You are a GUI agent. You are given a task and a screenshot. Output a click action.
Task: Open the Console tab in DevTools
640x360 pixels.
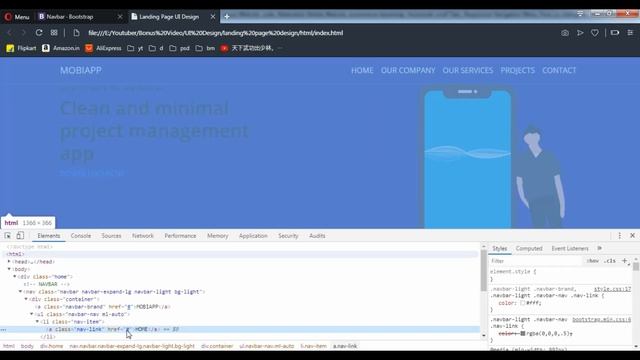[x=81, y=236]
